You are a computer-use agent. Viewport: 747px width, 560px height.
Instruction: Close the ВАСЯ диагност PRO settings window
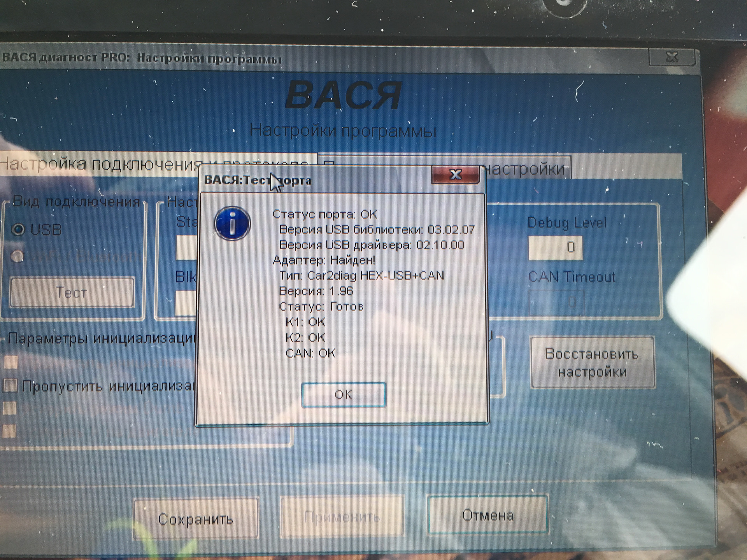(x=672, y=57)
